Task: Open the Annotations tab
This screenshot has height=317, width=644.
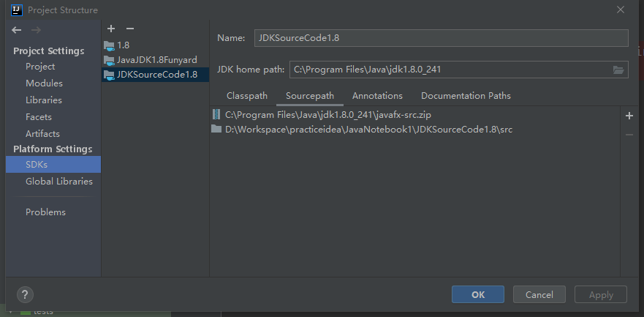Action: [x=377, y=96]
